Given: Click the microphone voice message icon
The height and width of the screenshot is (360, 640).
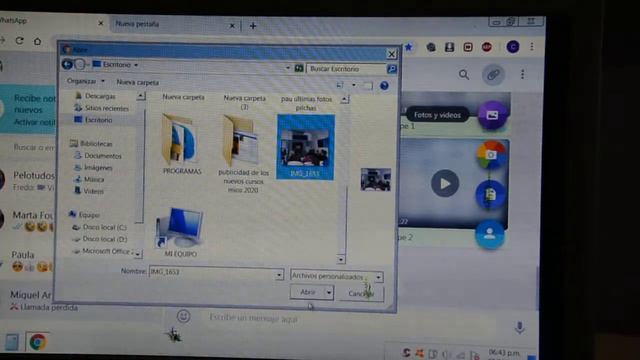Looking at the screenshot, I should 519,327.
